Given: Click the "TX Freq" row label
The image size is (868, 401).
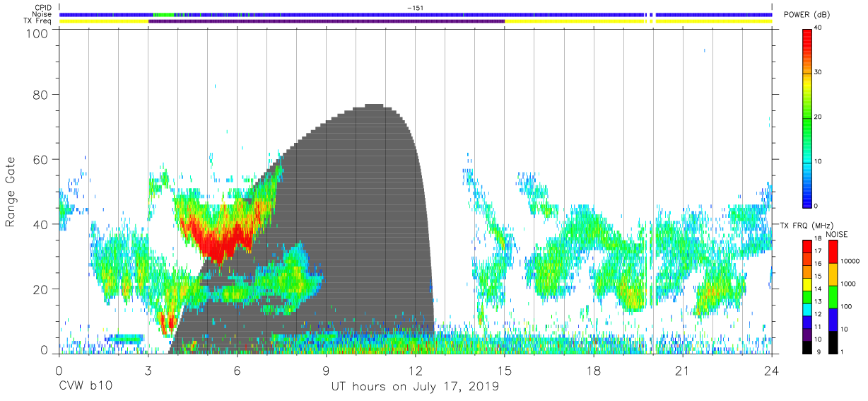Looking at the screenshot, I should click(x=37, y=21).
